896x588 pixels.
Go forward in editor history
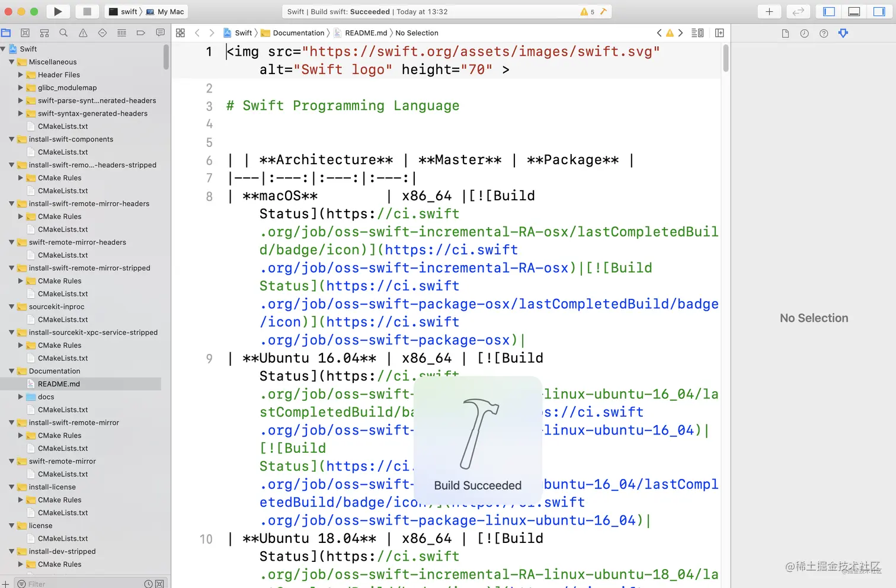[x=212, y=33]
